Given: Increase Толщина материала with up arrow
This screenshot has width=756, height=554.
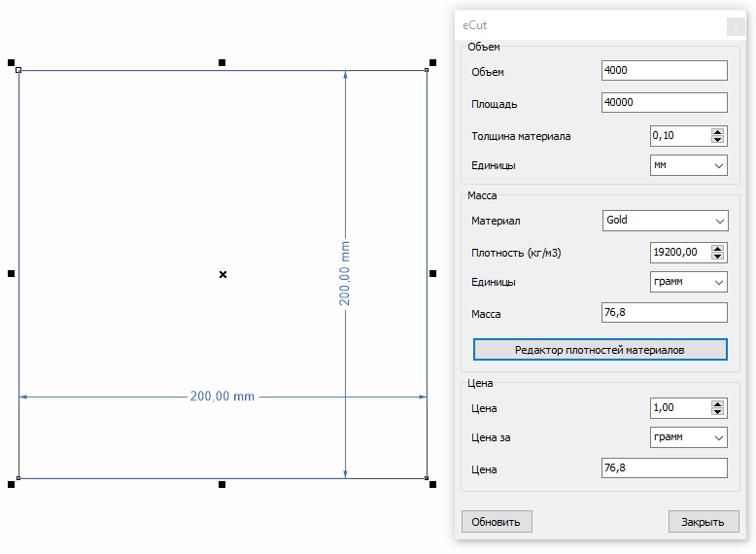Looking at the screenshot, I should (717, 131).
